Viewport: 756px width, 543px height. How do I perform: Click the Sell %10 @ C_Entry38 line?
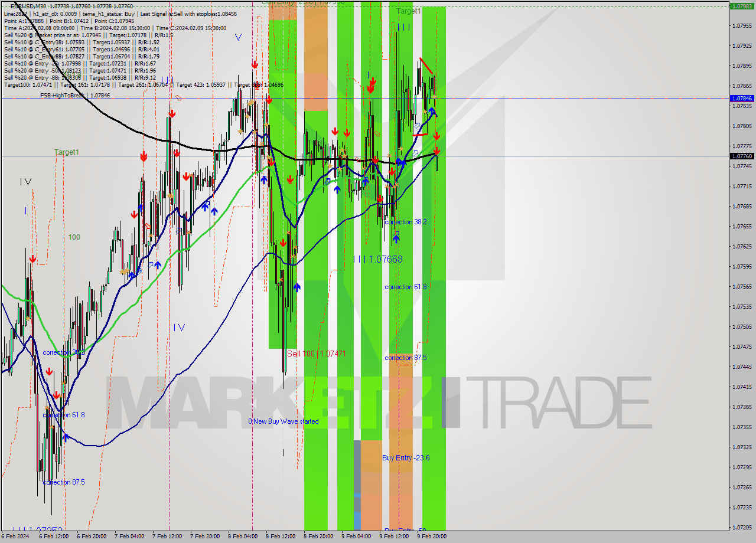point(82,42)
